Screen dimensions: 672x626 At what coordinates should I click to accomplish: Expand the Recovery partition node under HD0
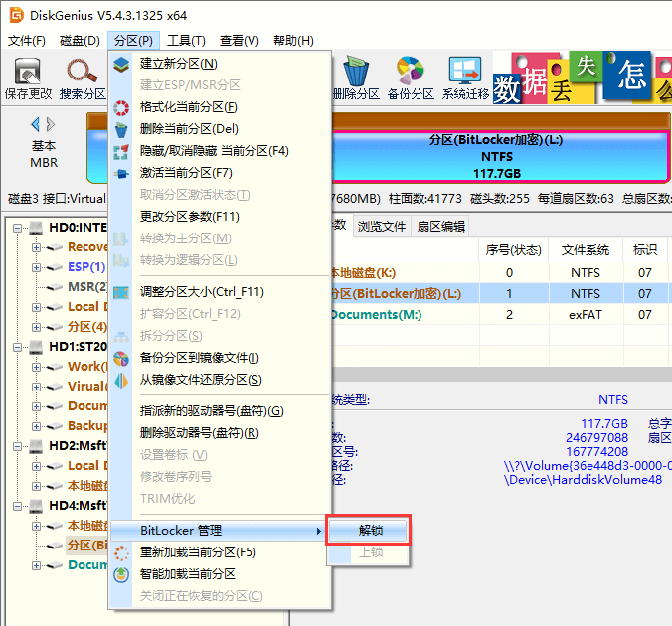[36, 247]
